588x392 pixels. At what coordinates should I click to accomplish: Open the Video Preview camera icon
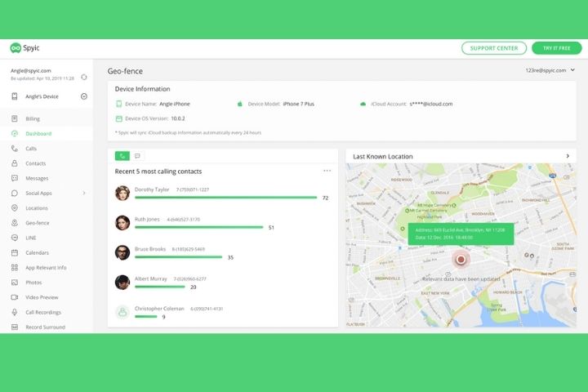[x=14, y=297]
